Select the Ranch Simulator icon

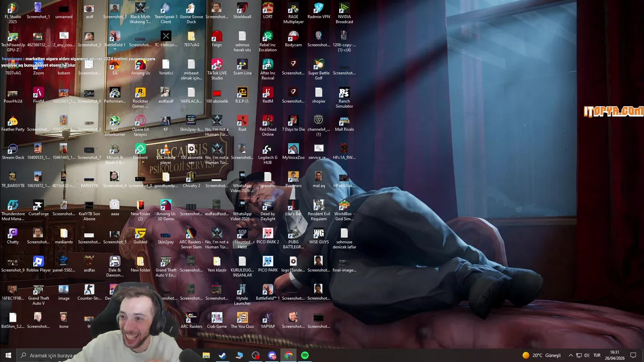(x=344, y=98)
